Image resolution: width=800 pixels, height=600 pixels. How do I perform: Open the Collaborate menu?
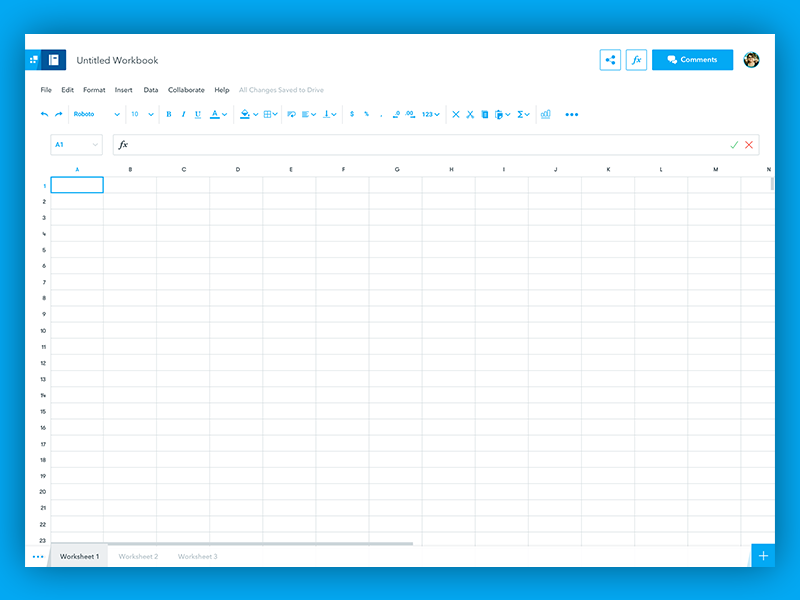[x=186, y=89]
